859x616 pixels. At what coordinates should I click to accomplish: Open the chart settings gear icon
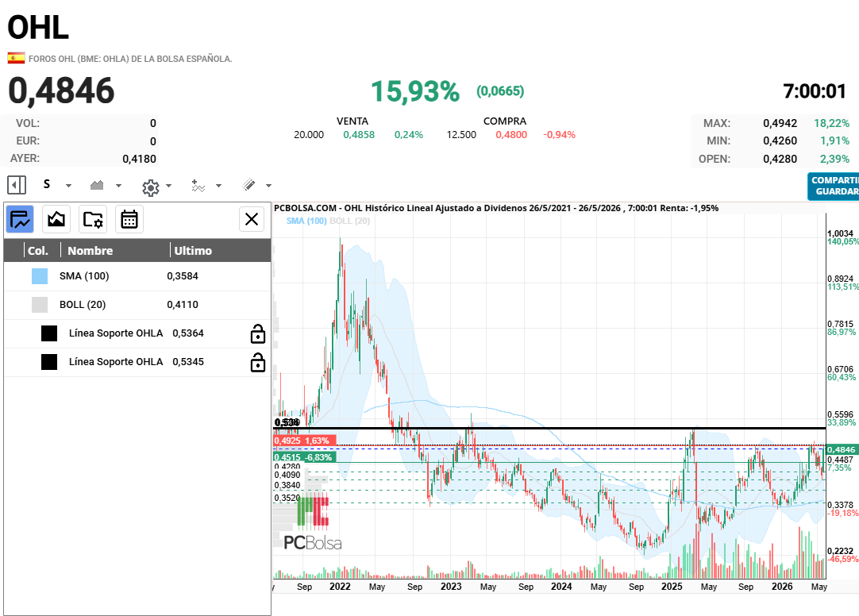(x=151, y=188)
